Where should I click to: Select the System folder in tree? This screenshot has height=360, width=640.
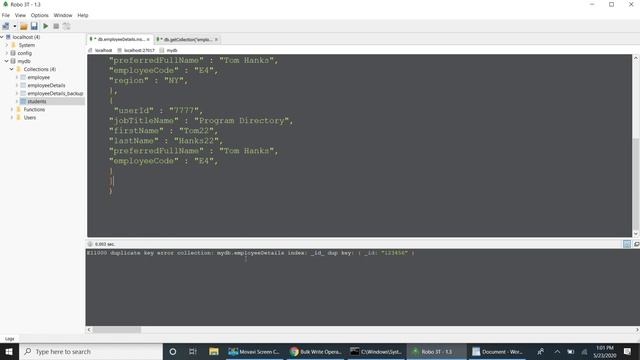pos(27,45)
